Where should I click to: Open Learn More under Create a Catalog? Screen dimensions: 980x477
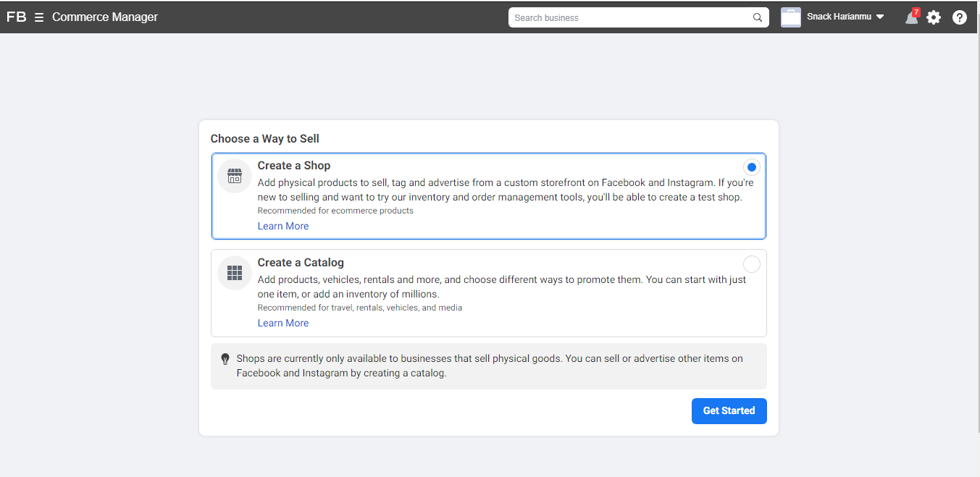click(x=283, y=323)
